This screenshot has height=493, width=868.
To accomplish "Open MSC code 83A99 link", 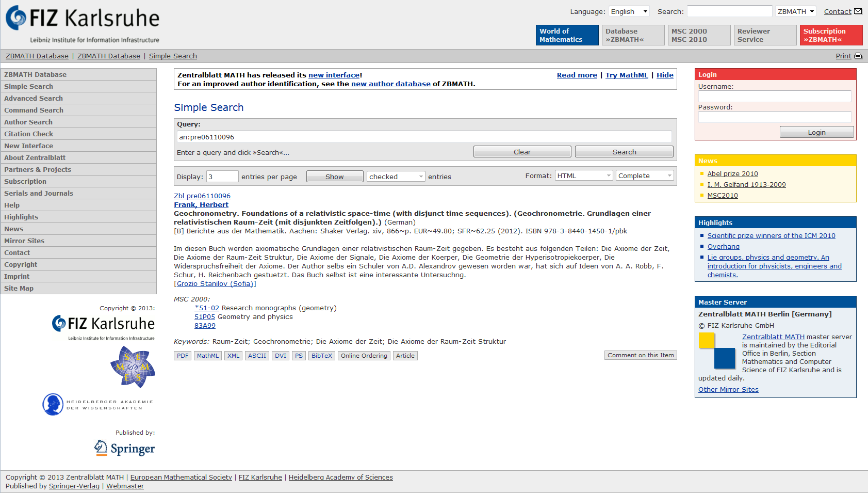I will click(205, 326).
